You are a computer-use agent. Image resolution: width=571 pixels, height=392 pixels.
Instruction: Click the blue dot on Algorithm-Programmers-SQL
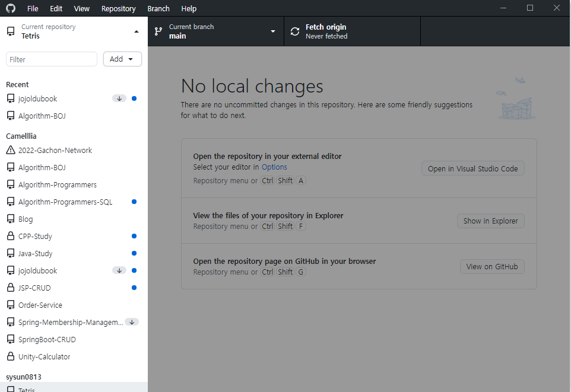coord(134,202)
